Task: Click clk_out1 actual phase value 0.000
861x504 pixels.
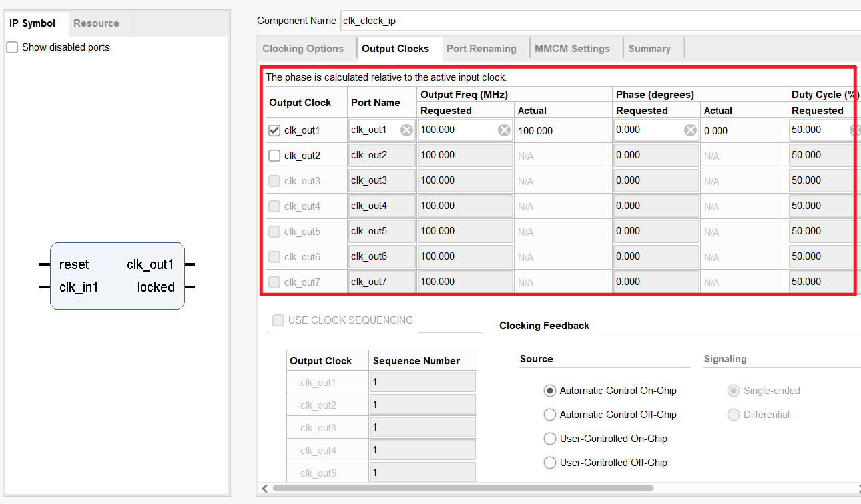Action: pos(716,131)
